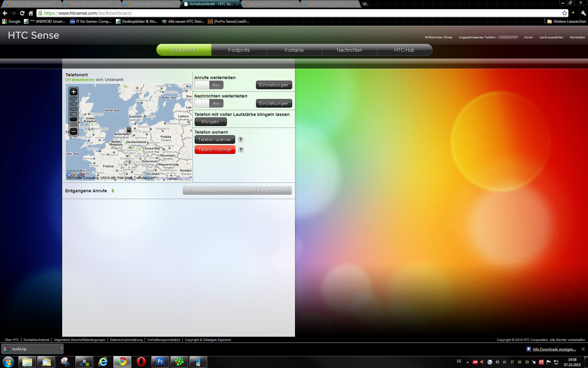Image resolution: width=588 pixels, height=368 pixels.
Task: Switch to the Erstes DesireHD-Custom browser tab
Action: tap(151, 4)
